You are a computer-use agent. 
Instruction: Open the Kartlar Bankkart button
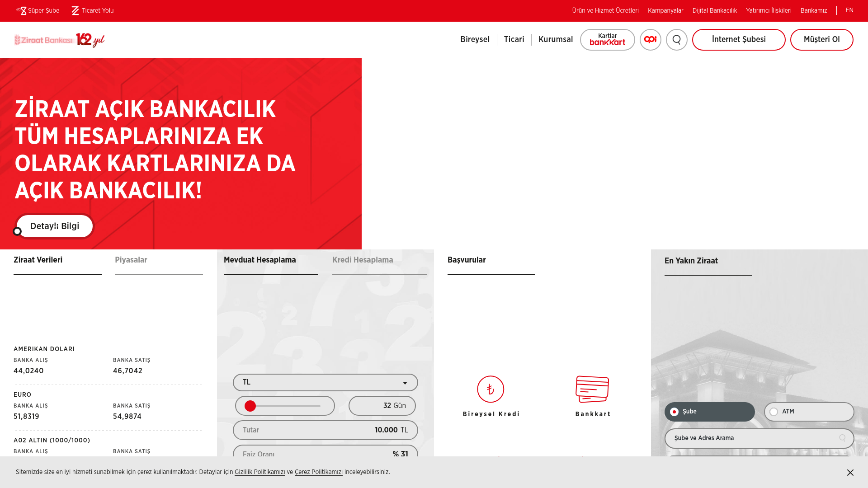[607, 40]
